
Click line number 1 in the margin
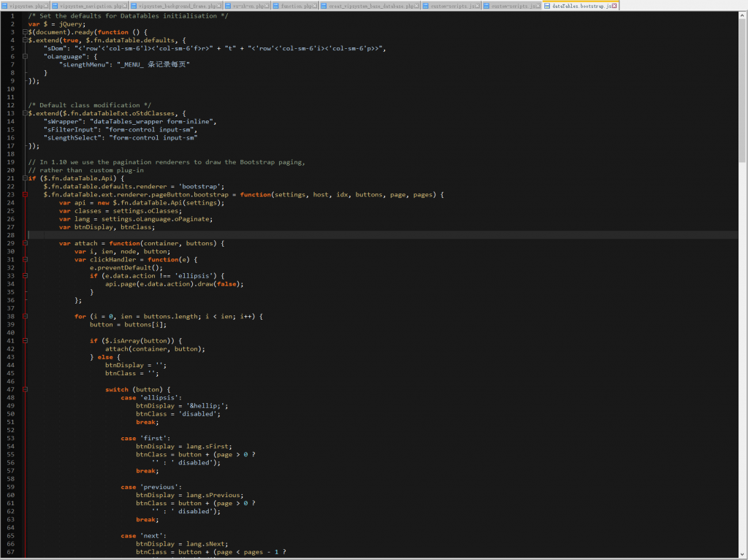click(x=12, y=16)
